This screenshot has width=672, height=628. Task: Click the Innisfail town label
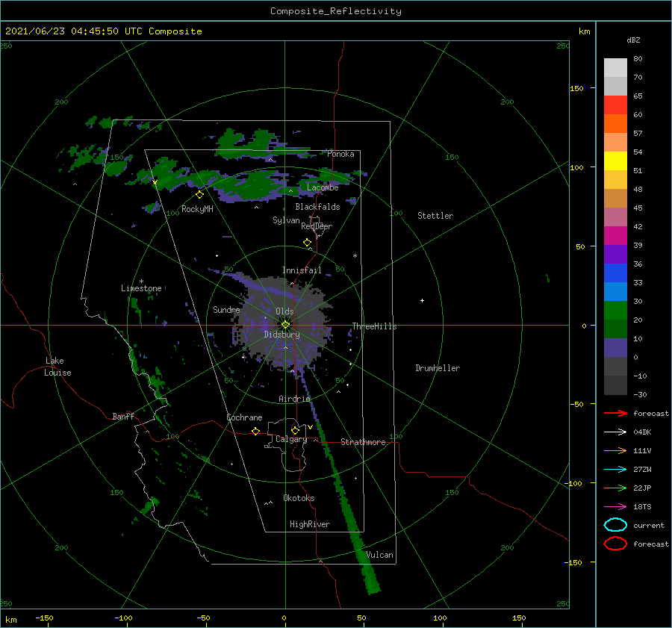click(302, 270)
